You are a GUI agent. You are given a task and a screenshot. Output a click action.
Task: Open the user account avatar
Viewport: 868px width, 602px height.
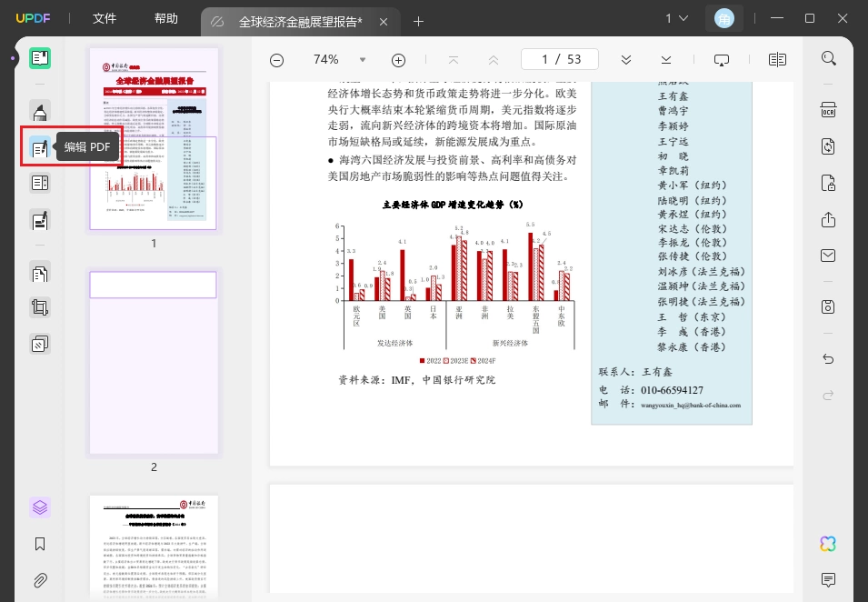click(724, 18)
